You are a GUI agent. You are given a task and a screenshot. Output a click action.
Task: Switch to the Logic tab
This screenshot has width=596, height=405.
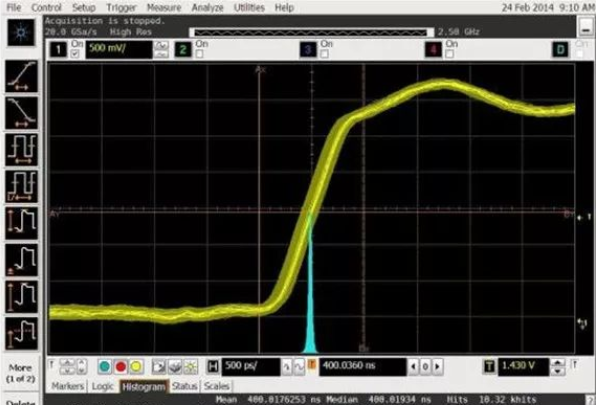click(102, 386)
